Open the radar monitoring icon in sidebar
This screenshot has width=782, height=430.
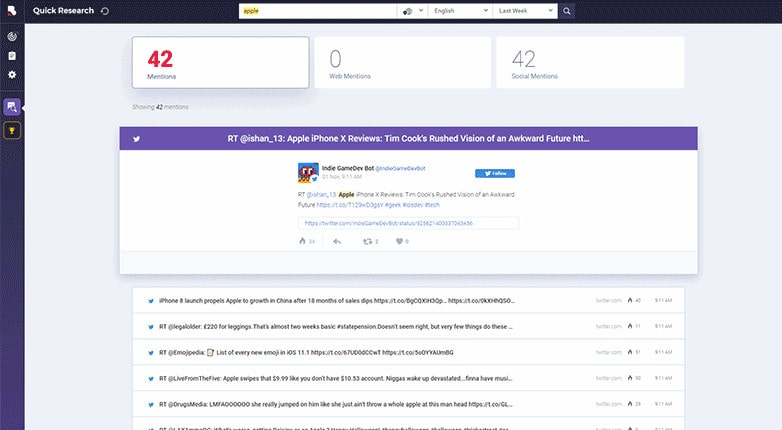coord(12,36)
